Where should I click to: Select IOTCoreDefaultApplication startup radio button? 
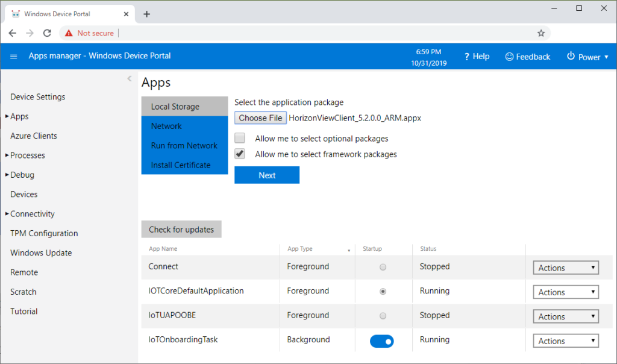tap(383, 292)
